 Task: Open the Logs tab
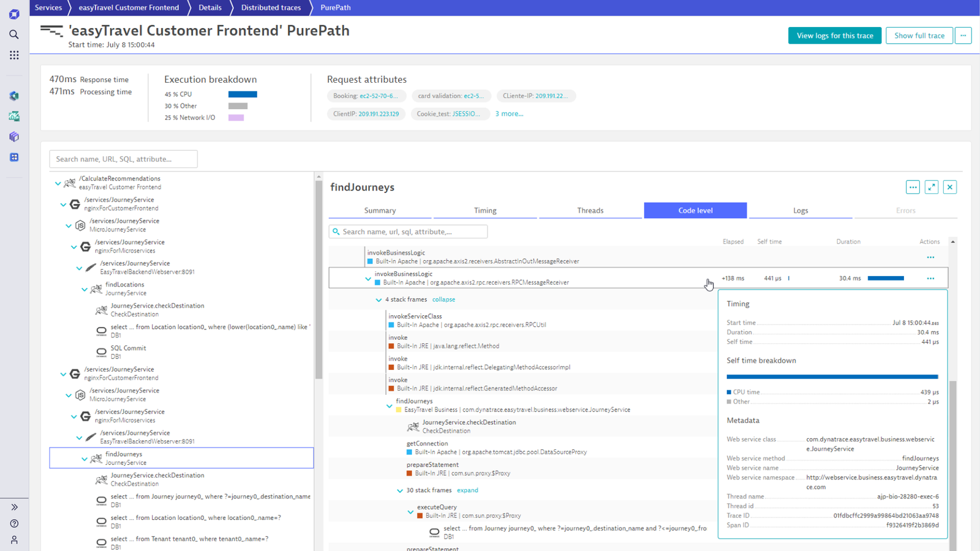[x=801, y=211]
